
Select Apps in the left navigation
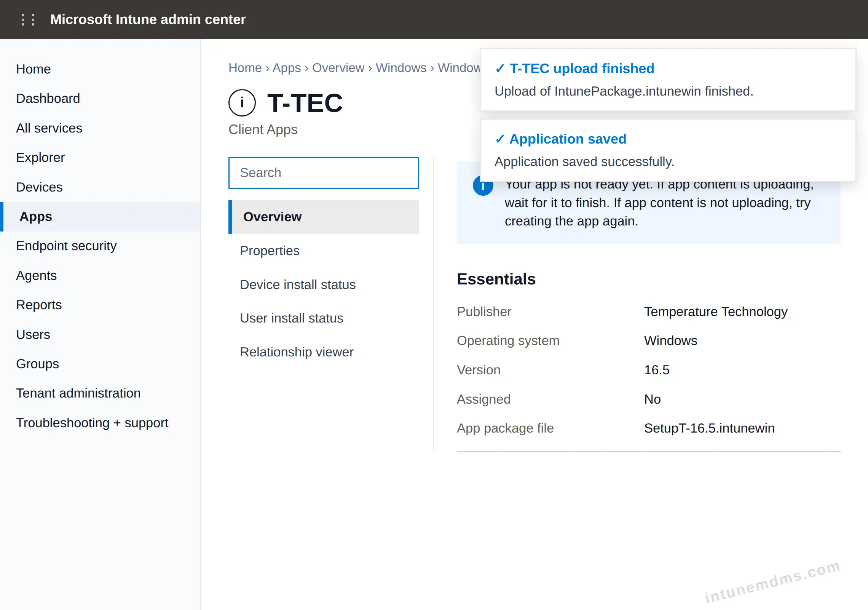(x=100, y=217)
